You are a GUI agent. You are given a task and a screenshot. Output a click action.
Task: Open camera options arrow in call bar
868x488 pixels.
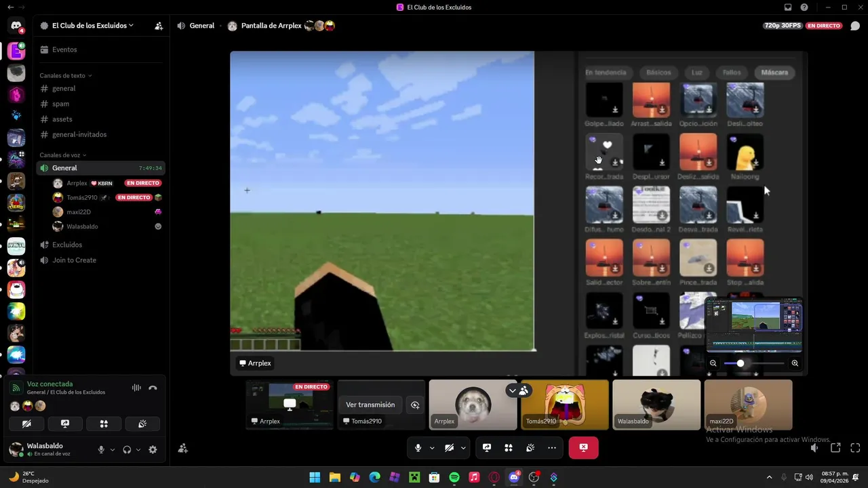(x=463, y=448)
